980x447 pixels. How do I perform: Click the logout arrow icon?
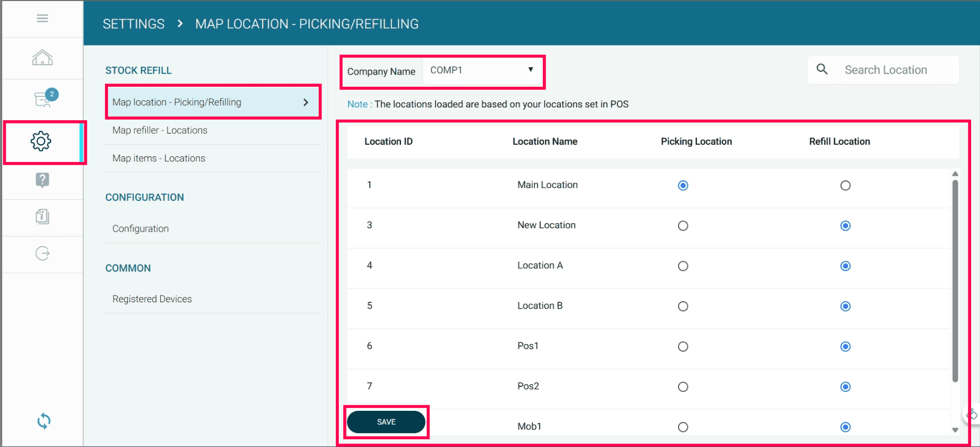42,253
